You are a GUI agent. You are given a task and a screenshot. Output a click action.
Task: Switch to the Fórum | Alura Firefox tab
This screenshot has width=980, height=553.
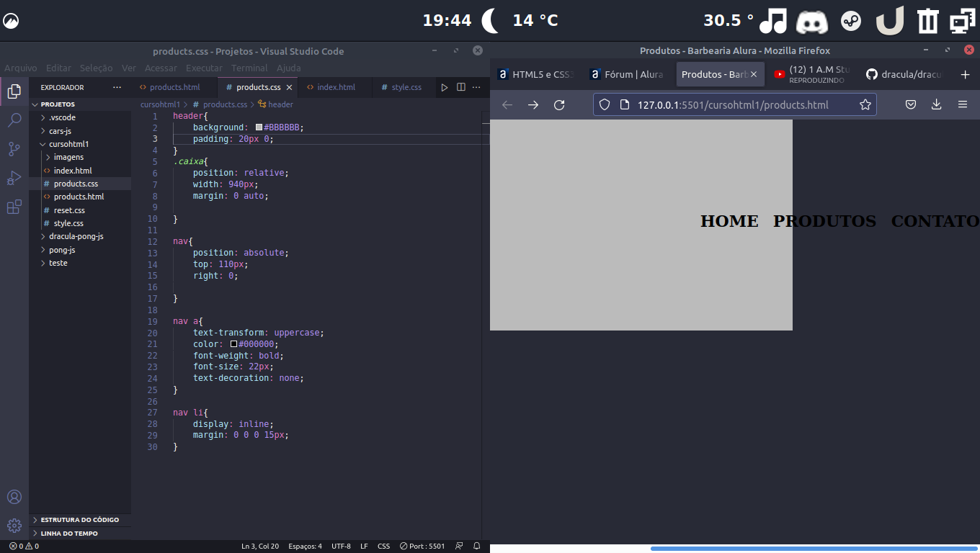coord(628,74)
